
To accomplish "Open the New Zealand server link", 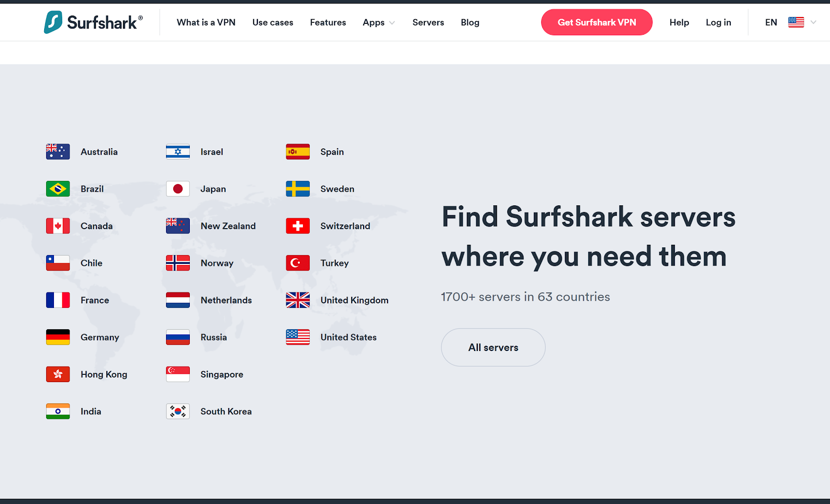I will click(x=228, y=226).
